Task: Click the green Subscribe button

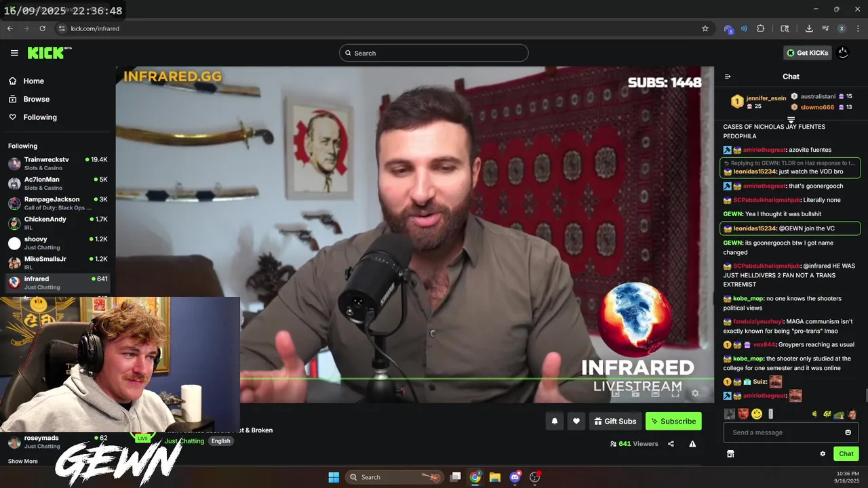Action: (673, 421)
